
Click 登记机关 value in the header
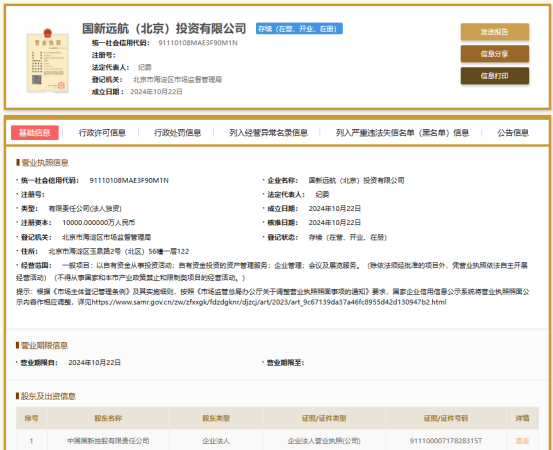[x=177, y=80]
